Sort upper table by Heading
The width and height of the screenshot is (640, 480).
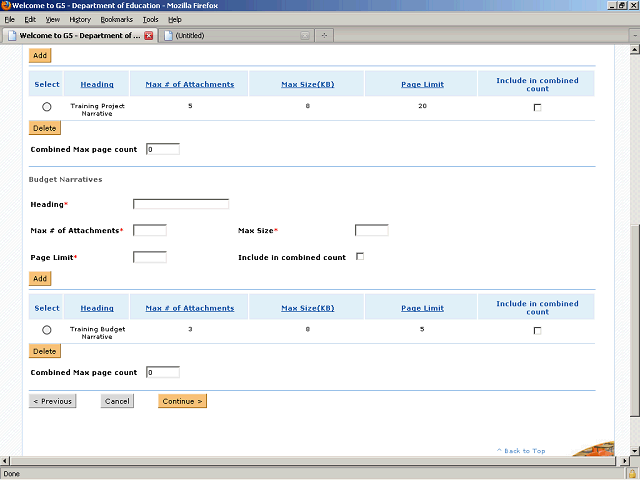pyautogui.click(x=97, y=84)
